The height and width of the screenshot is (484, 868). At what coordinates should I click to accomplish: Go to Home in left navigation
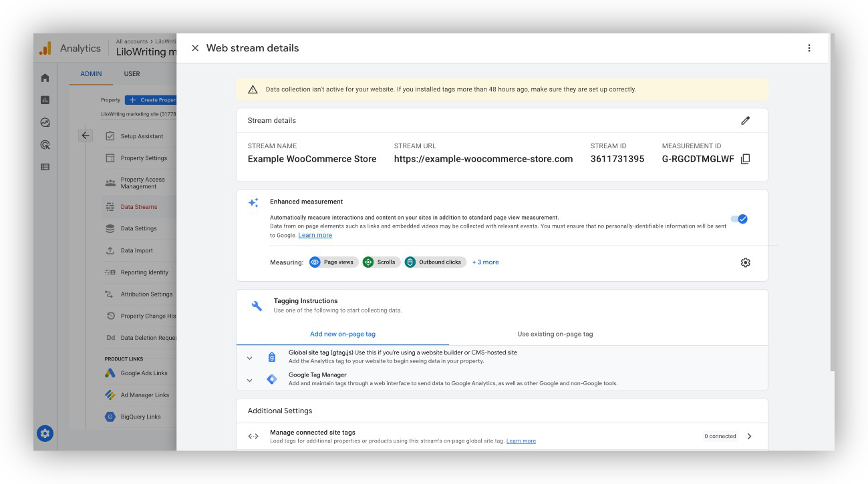[x=45, y=78]
